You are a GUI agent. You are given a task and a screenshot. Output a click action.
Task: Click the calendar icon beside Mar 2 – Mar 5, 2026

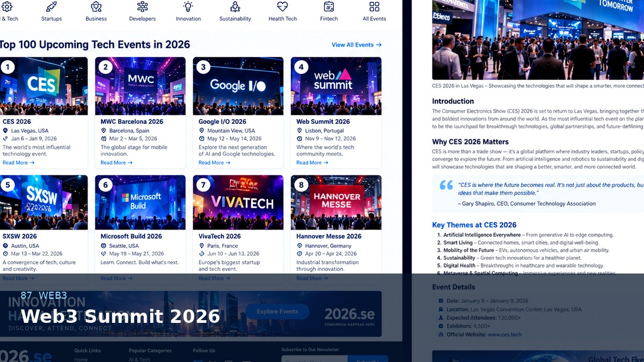(x=104, y=138)
